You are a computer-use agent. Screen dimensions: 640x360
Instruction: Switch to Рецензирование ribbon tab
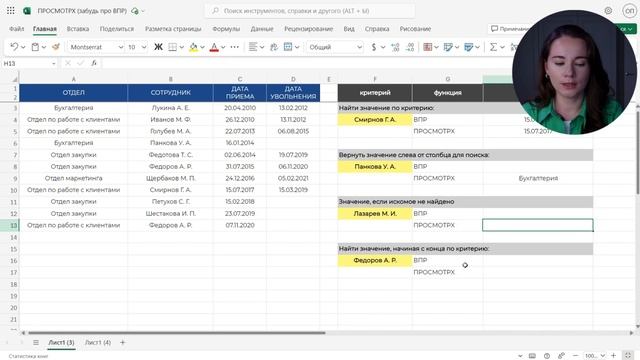tap(309, 29)
